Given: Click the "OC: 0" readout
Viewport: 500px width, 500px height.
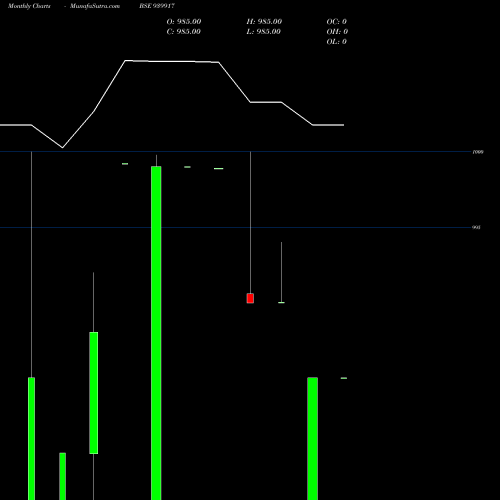Looking at the screenshot, I should pos(337,22).
